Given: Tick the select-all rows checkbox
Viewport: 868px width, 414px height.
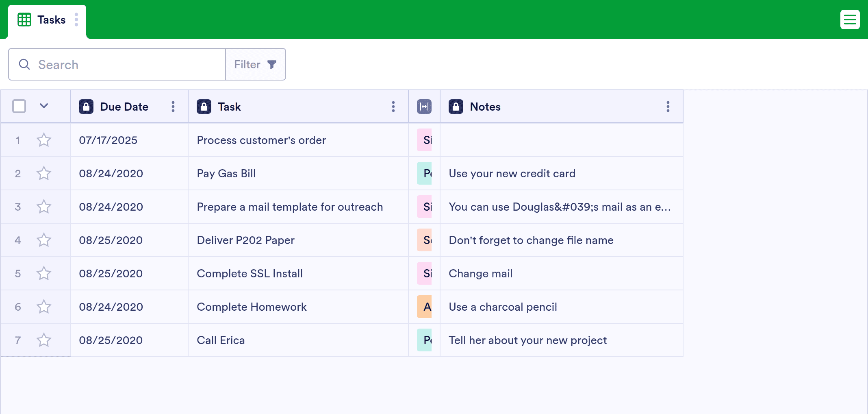Looking at the screenshot, I should point(19,106).
